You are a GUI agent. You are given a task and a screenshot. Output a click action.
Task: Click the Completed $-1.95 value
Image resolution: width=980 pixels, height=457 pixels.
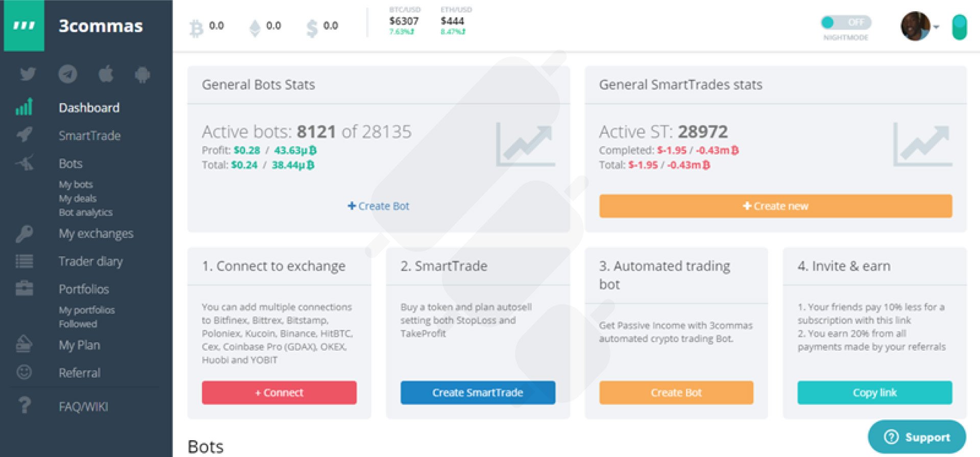point(672,150)
